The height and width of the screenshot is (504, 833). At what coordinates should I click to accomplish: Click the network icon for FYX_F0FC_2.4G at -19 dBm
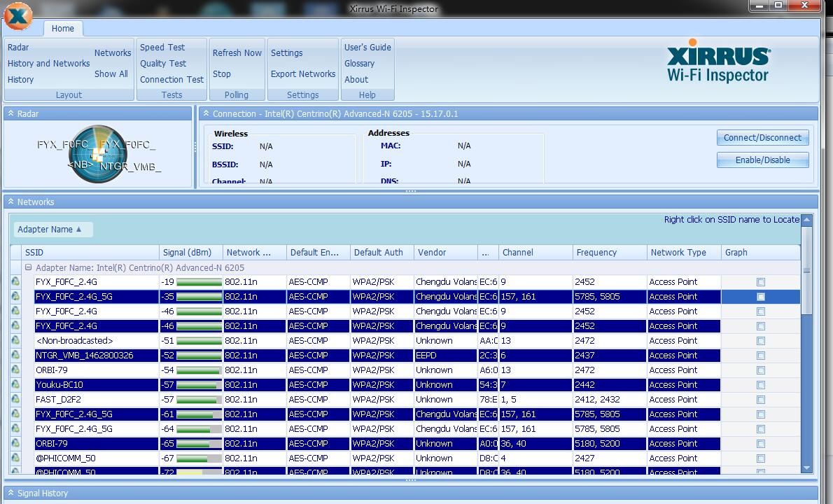15,281
